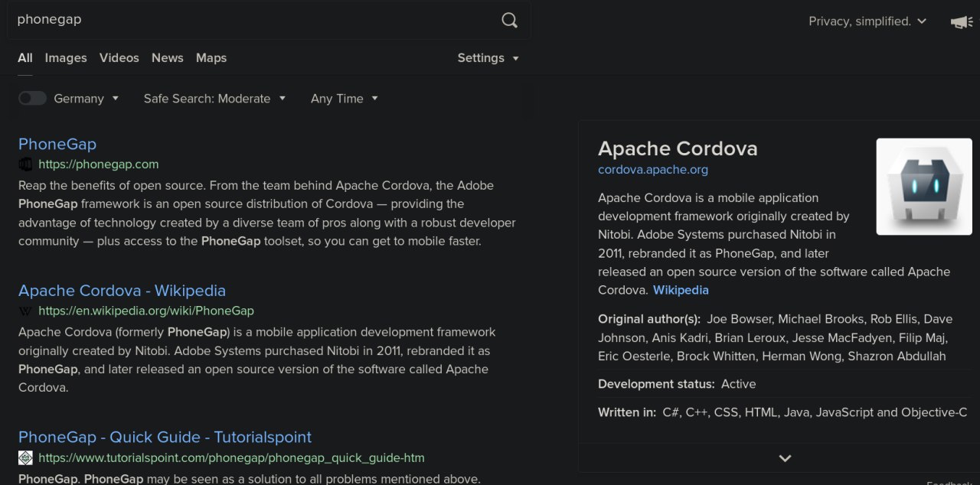Open the Apache Cordova - Wikipedia result
980x485 pixels.
(x=122, y=291)
